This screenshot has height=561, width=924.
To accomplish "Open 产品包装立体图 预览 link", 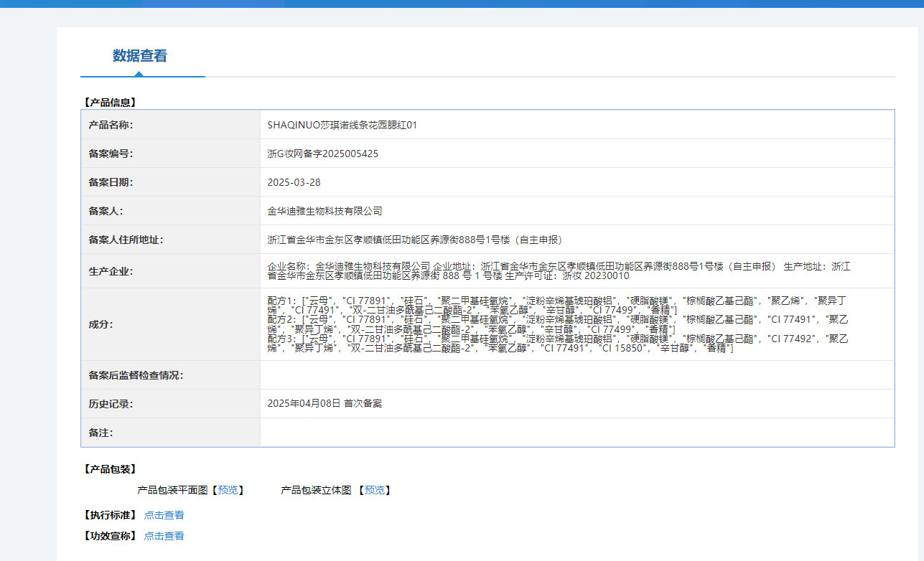I will 375,491.
